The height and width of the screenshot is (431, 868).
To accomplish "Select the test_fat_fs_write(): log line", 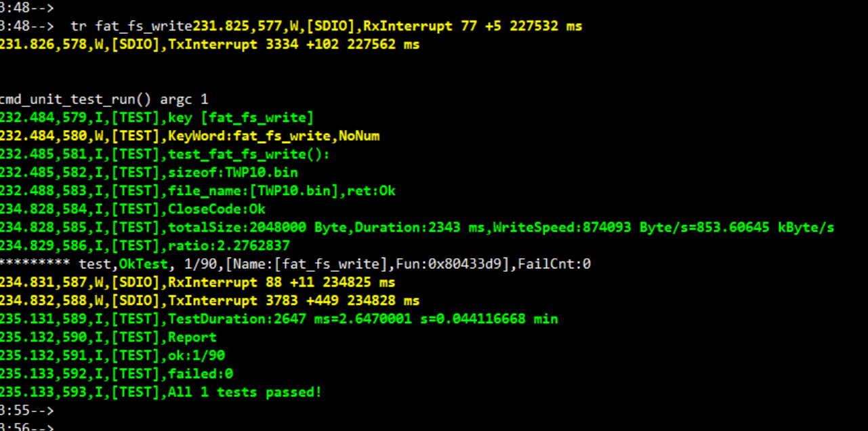I will (165, 155).
